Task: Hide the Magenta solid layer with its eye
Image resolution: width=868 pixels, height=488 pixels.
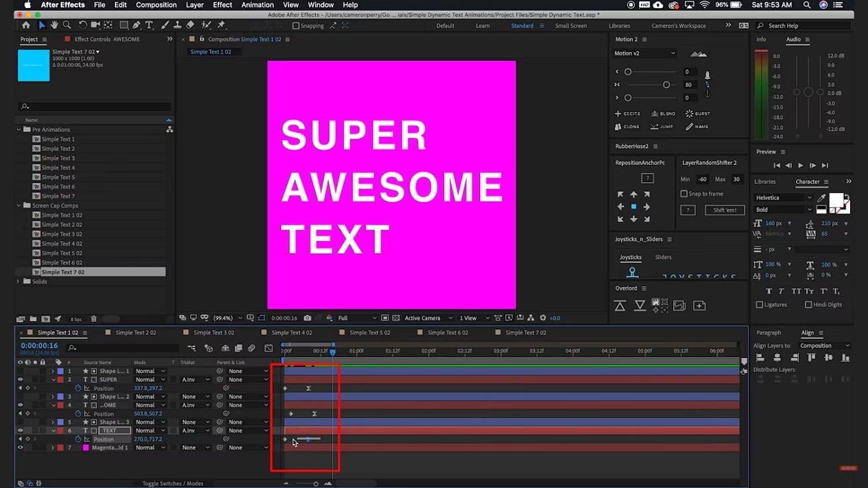Action: [x=20, y=447]
